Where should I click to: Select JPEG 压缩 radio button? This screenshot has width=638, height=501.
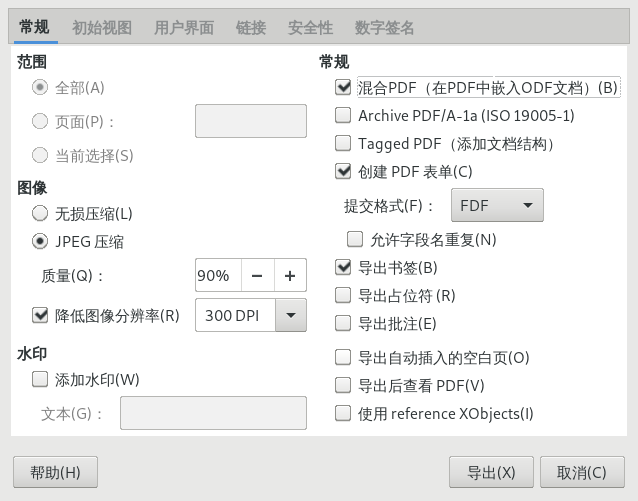pyautogui.click(x=40, y=240)
